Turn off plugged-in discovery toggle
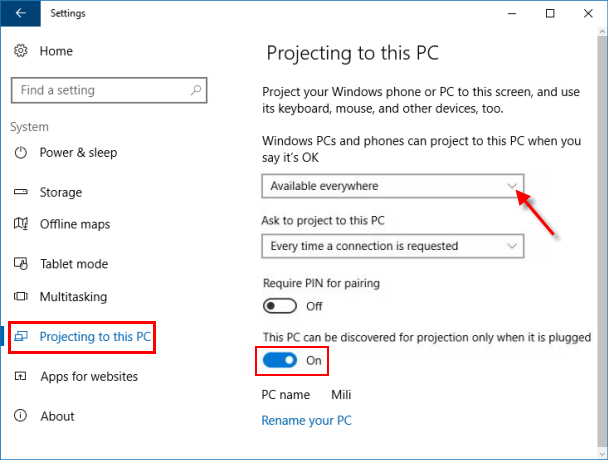Image resolution: width=608 pixels, height=460 pixels. (281, 359)
